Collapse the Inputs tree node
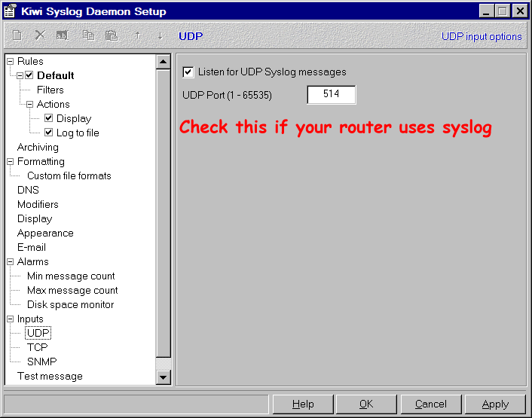This screenshot has width=532, height=418. pos(11,319)
